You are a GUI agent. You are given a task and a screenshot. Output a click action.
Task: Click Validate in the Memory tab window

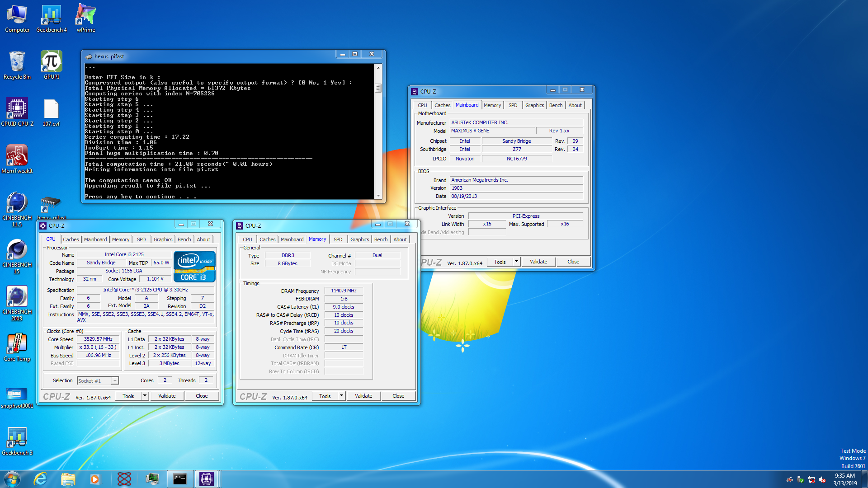(363, 396)
